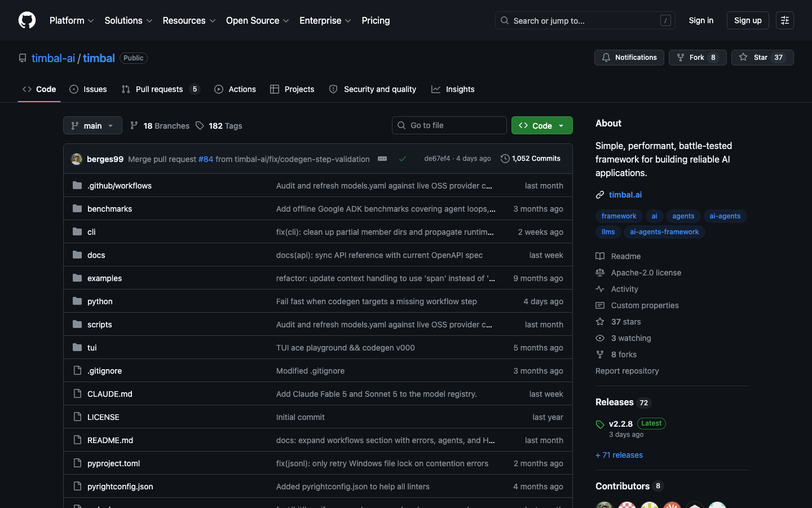
Task: Click the search magnifier icon
Action: point(505,20)
